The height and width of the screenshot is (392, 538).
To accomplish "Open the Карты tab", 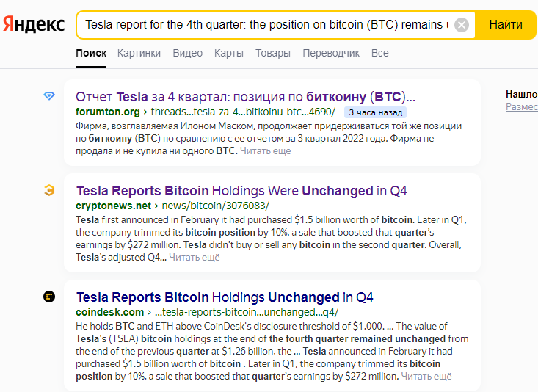I will coord(229,53).
